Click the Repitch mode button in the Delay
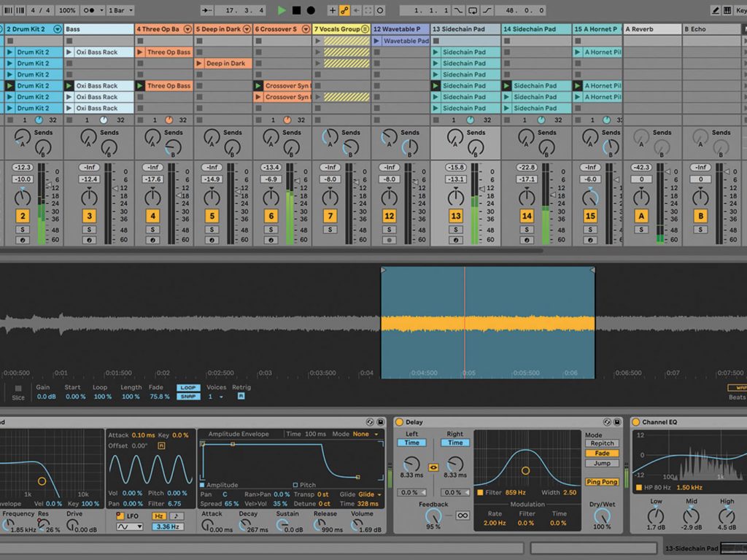 tap(602, 443)
